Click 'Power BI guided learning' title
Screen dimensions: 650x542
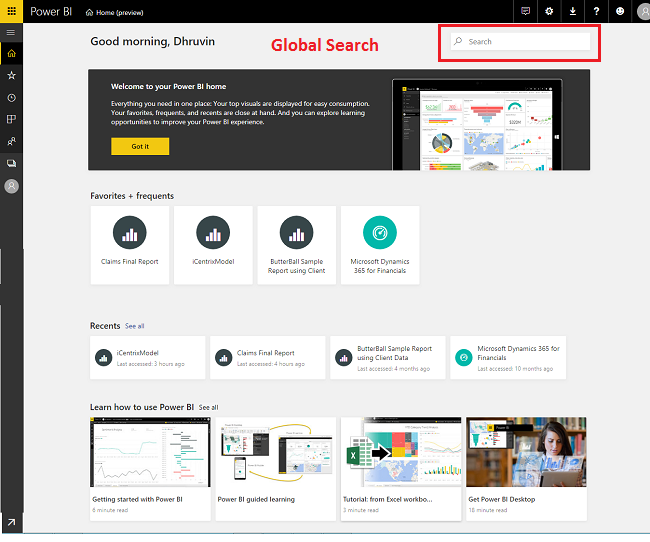point(256,499)
